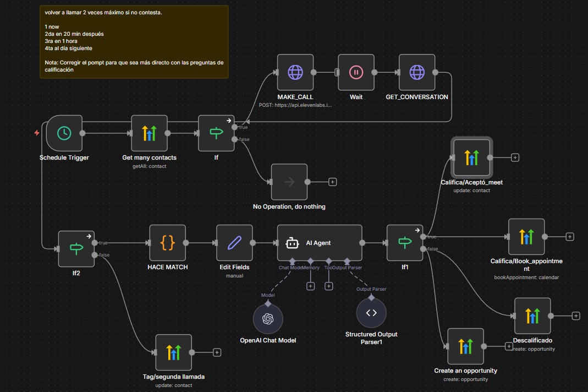Open the GET_CONVERSATION node
Image resolution: width=588 pixels, height=392 pixels.
417,72
